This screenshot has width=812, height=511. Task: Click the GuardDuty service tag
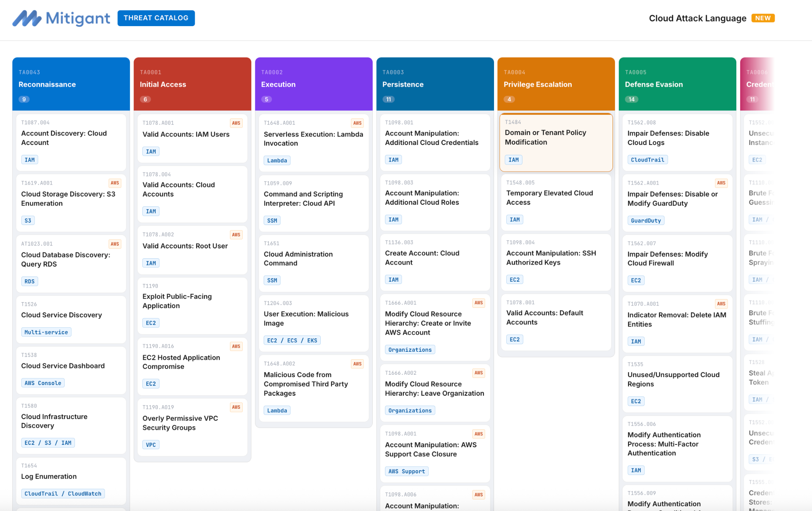click(645, 221)
